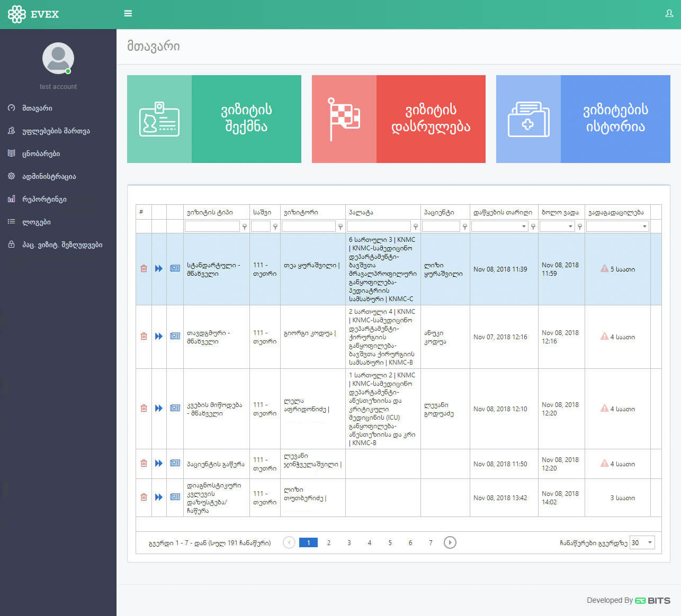
Task: Click the green ვიზიტის შექმნა tile
Action: [214, 119]
